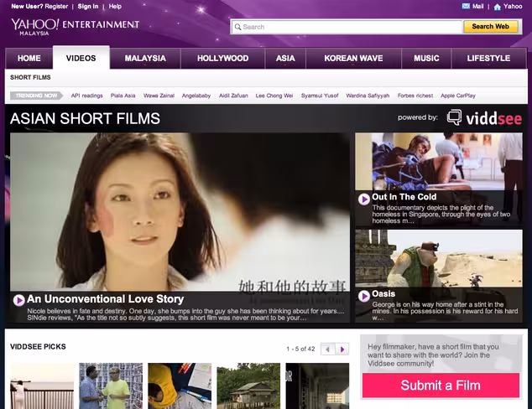Open the pier railing Viddsee pick thumbnail
The width and height of the screenshot is (532, 409).
(x=42, y=386)
